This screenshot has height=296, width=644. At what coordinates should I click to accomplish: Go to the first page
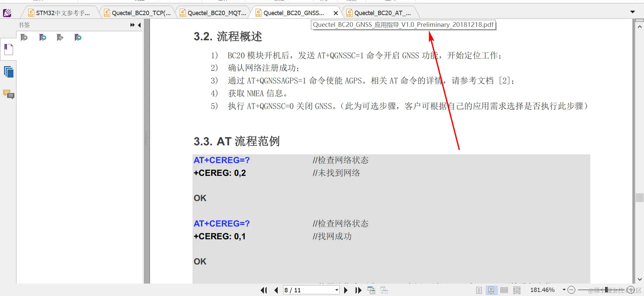264,290
